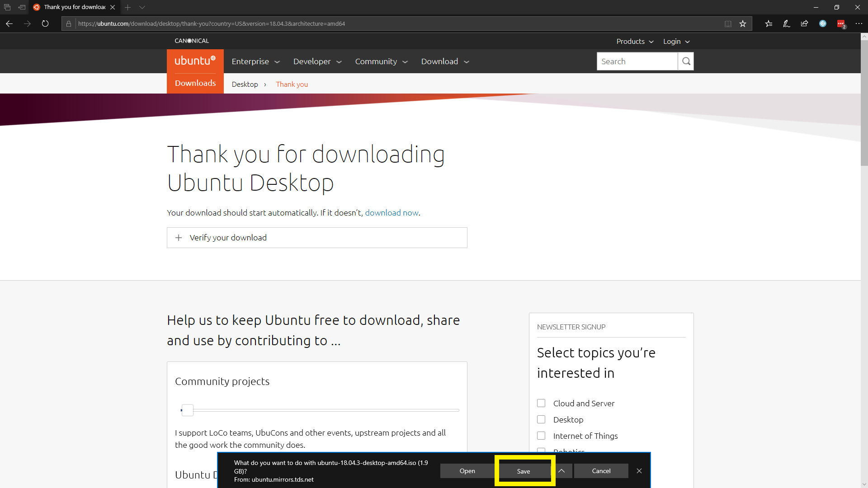Click the blue circular extension icon
Image resolution: width=868 pixels, height=488 pixels.
(x=823, y=24)
